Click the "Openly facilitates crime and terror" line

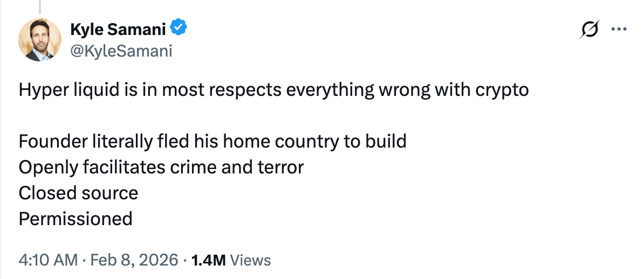tap(161, 168)
